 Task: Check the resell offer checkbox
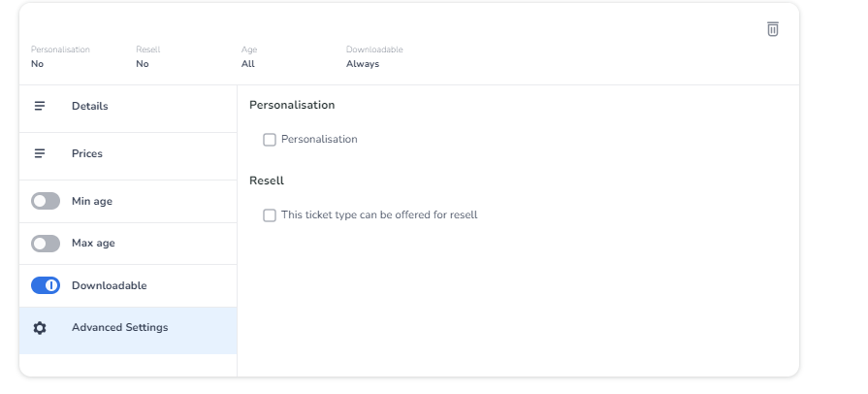tap(270, 215)
